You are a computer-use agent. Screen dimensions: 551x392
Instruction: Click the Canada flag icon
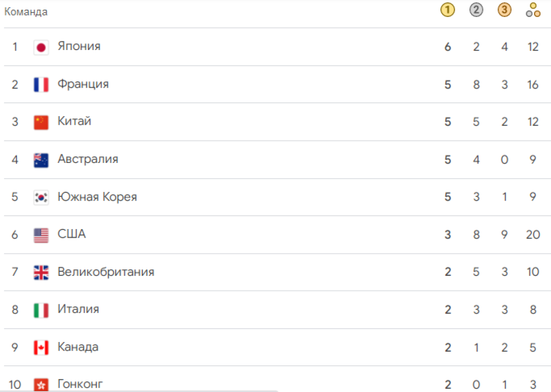(41, 347)
